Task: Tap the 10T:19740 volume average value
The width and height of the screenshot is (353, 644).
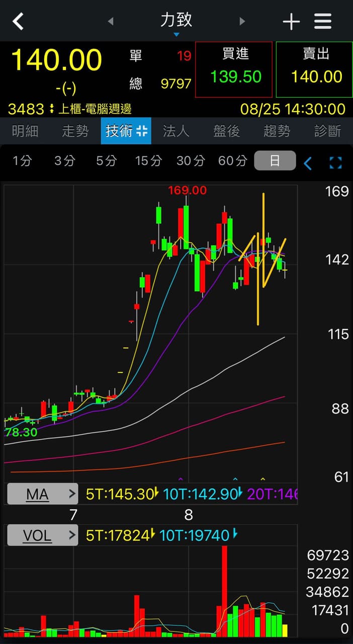Action: point(198,535)
